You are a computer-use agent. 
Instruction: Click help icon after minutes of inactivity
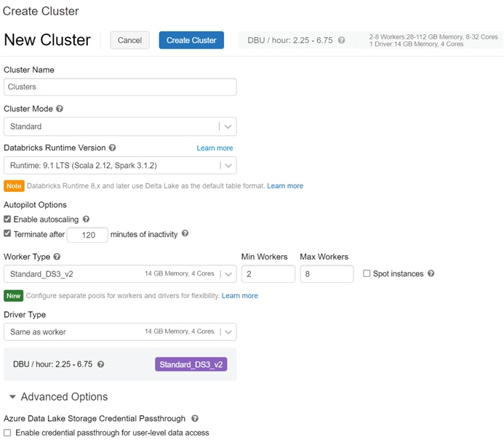click(185, 234)
